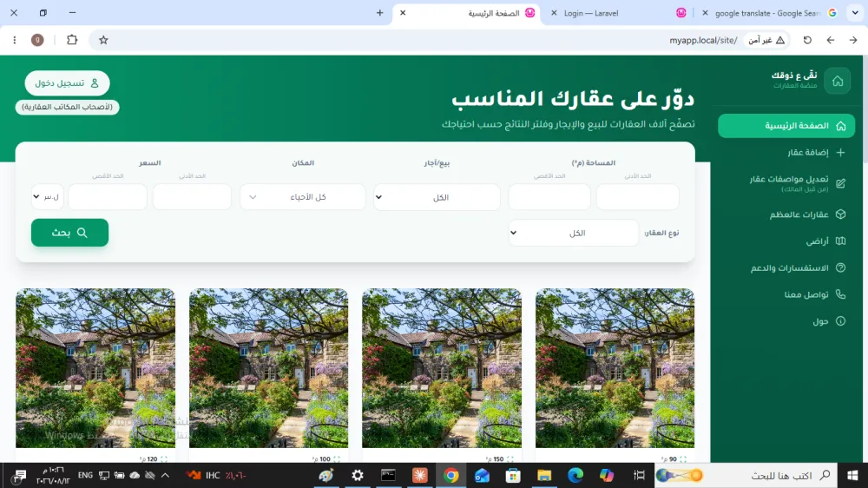Open the نوع العقار dropdown

pos(574,234)
